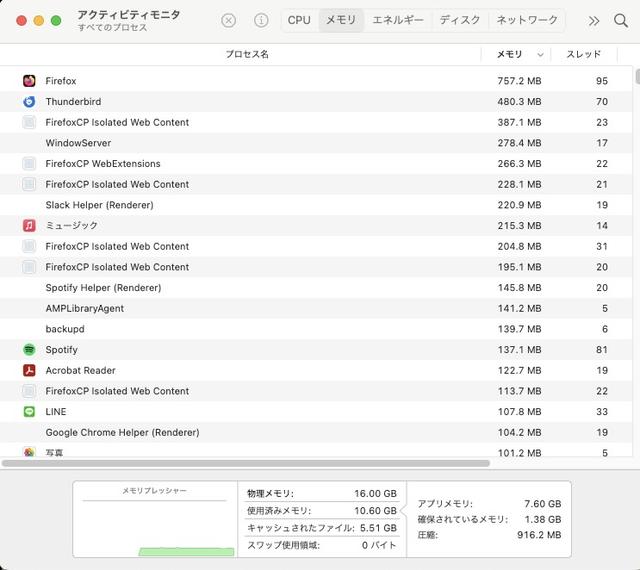Open the search magnifier icon

[x=621, y=20]
